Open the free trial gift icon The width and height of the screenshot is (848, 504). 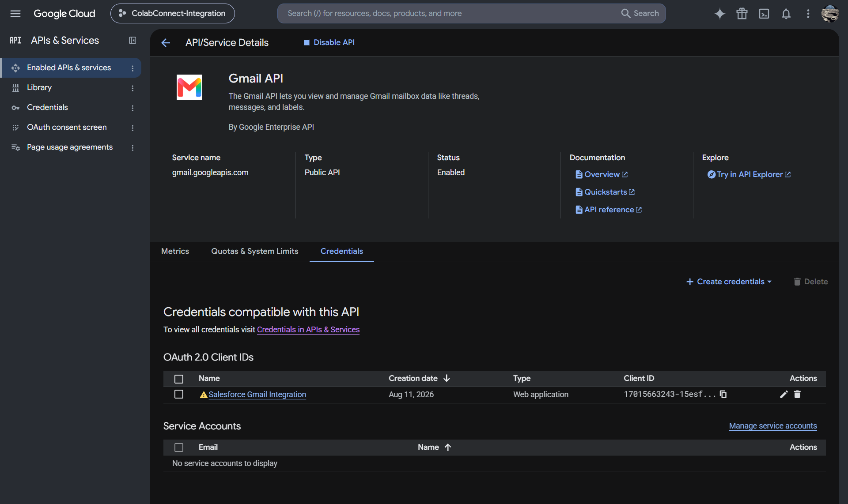742,14
